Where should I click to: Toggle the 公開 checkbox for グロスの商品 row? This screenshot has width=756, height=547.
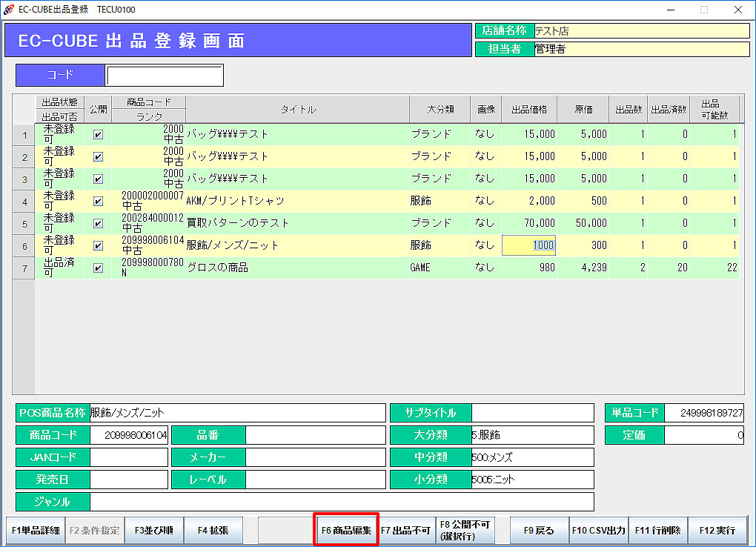(98, 268)
